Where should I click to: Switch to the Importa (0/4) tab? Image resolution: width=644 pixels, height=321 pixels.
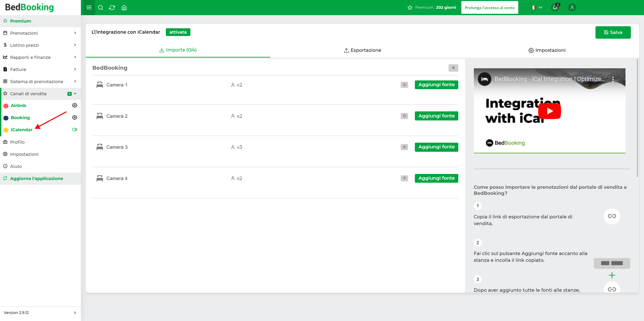(178, 50)
